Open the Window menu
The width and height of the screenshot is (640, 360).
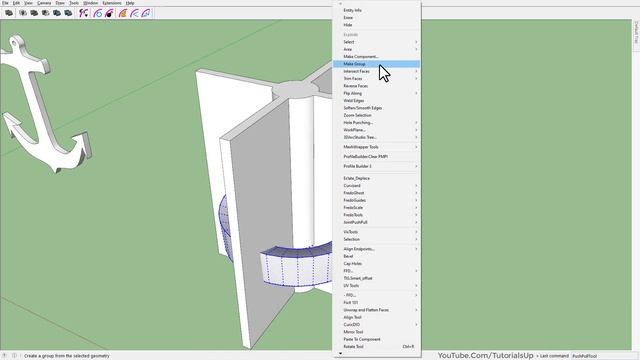(91, 3)
